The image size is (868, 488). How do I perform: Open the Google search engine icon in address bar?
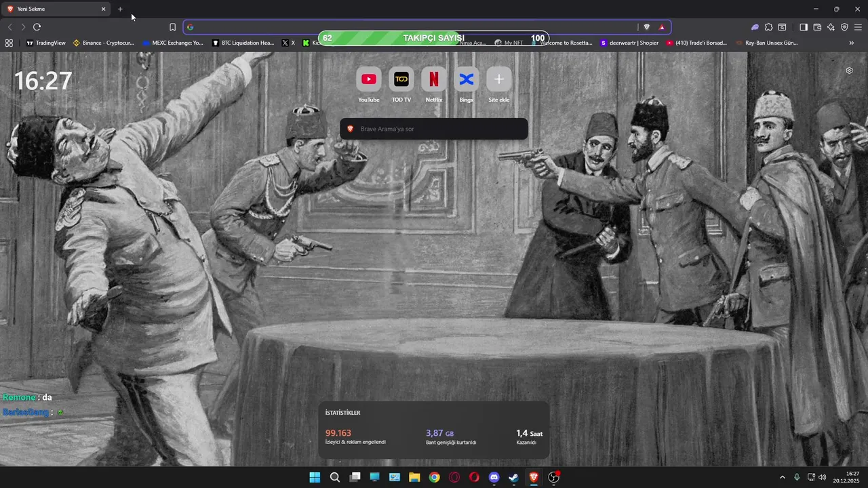coord(190,27)
